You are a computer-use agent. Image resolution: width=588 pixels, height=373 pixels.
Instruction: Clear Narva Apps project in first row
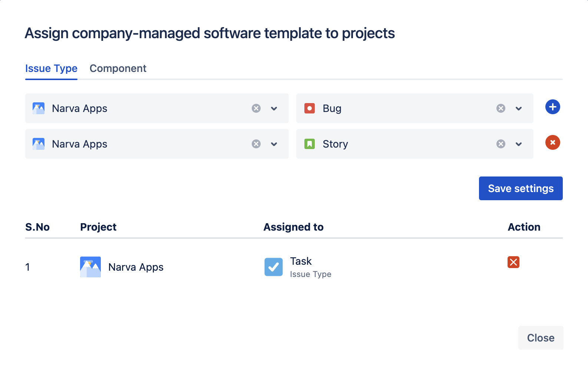(256, 108)
